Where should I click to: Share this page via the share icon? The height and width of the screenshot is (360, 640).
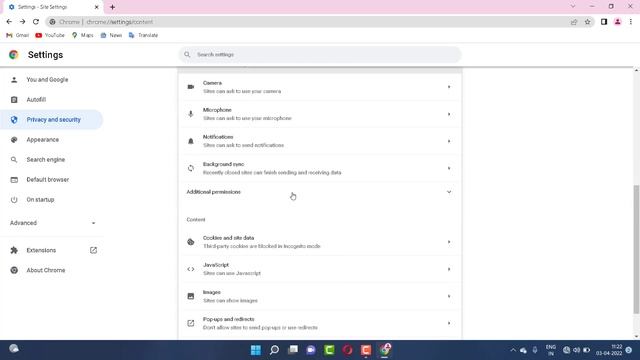[x=574, y=22]
